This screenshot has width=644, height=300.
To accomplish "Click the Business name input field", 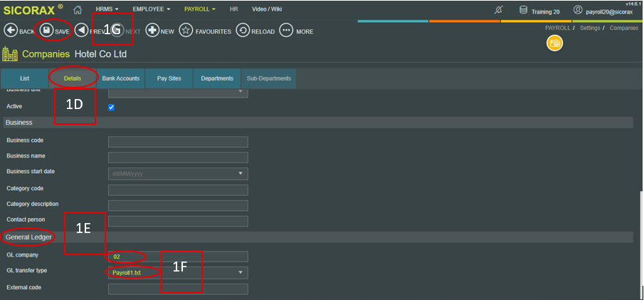I will point(178,157).
